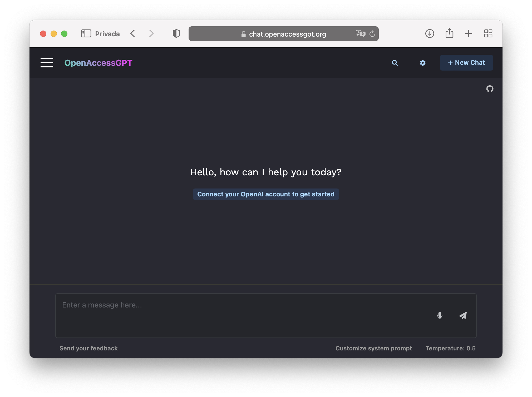Click Connect your OpenAI account button
Viewport: 532px width, 397px height.
(266, 194)
